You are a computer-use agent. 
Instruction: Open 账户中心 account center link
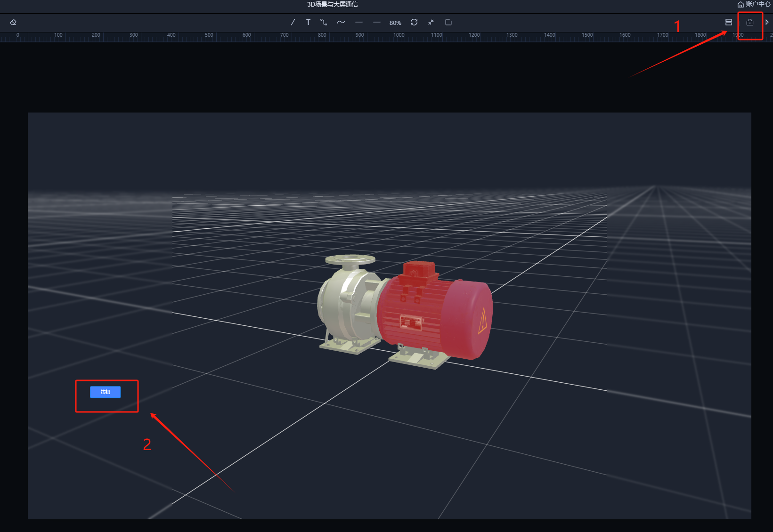(x=754, y=4)
